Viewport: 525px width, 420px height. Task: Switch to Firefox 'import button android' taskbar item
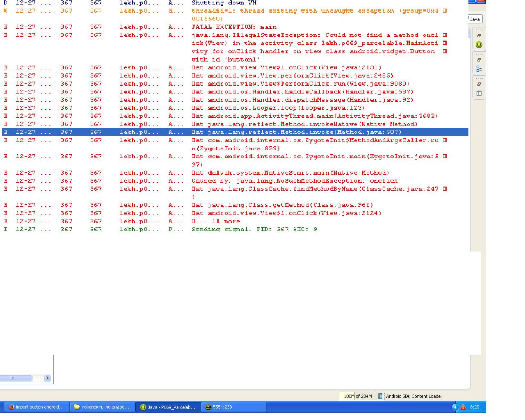click(37, 407)
